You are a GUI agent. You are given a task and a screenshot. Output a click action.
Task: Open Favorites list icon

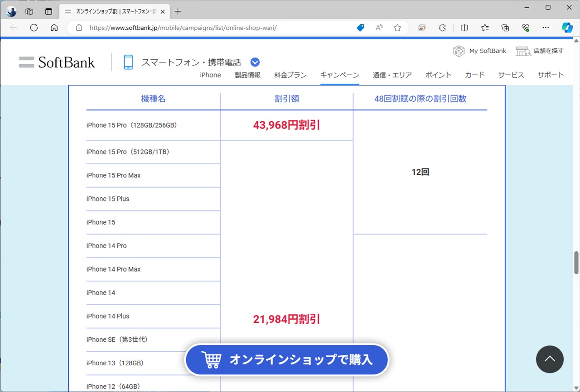coord(485,28)
